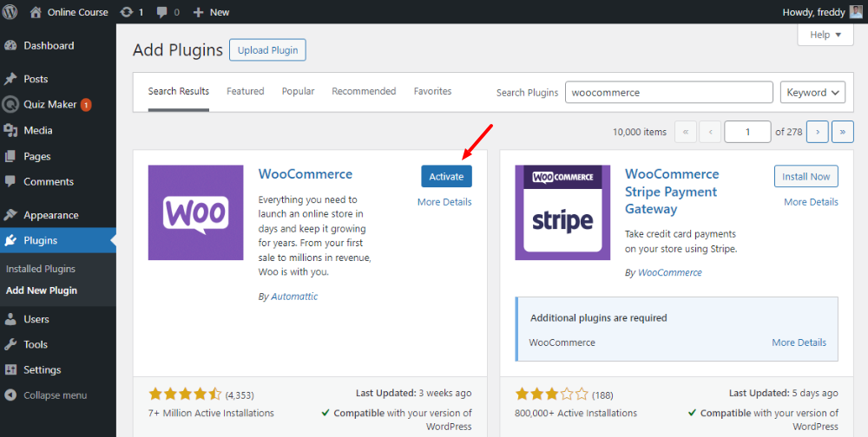Screen dimensions: 868x437
Task: Open freddy's avatar in the top corner
Action: (855, 11)
